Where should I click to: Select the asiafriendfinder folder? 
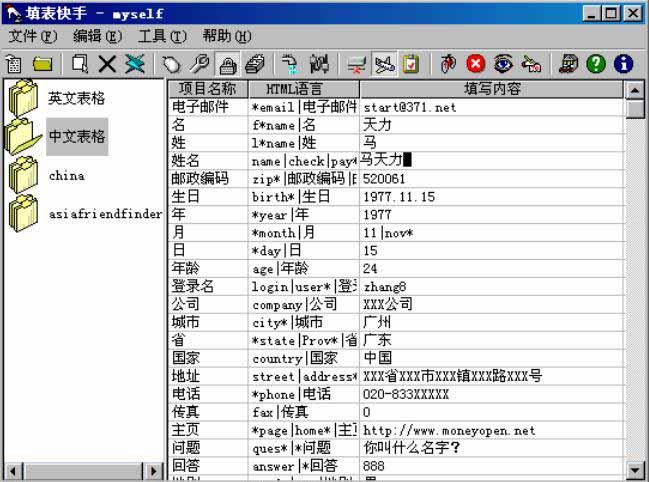[x=104, y=213]
